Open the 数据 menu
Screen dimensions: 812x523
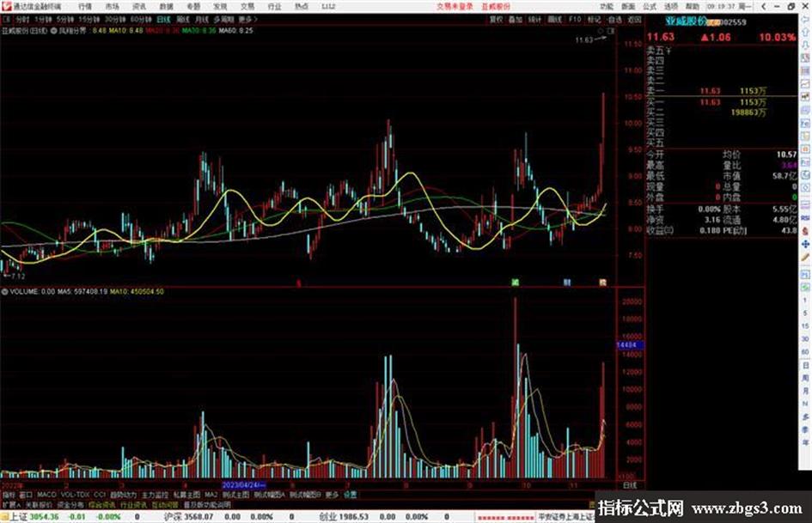[166, 7]
